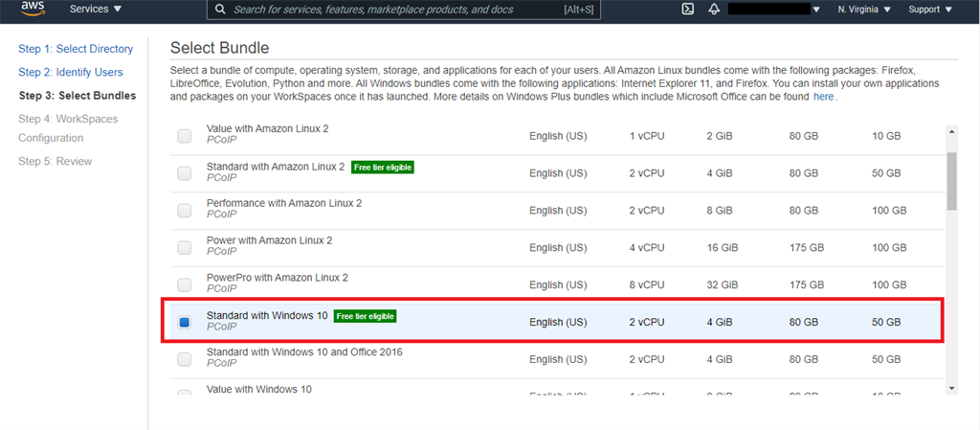Select the Power with Amazon Linux 2 checkbox
Screen dimensions: 980x430
[x=184, y=248]
